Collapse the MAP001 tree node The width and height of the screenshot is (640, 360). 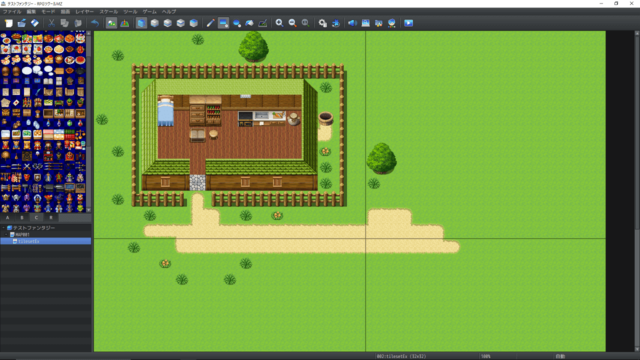[7, 235]
